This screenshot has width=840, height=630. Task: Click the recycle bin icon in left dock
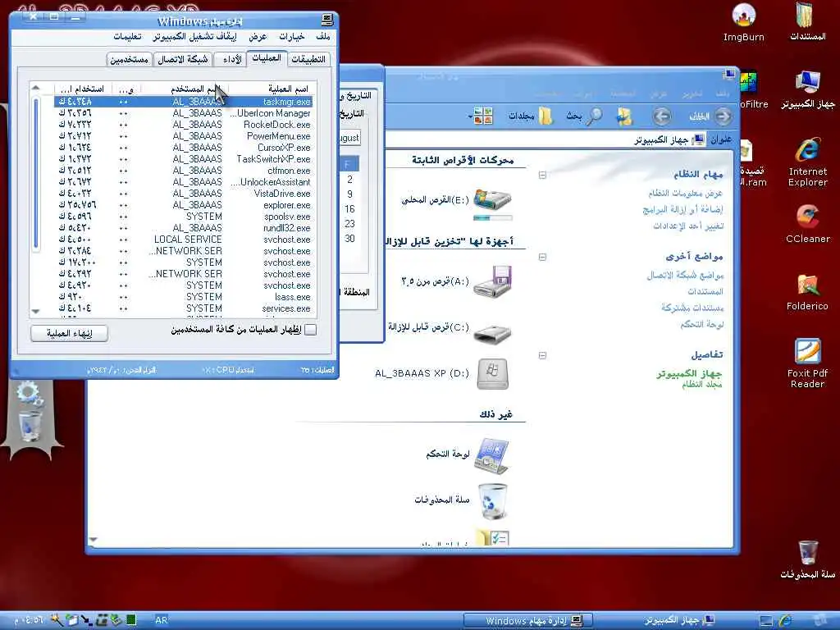(x=30, y=426)
